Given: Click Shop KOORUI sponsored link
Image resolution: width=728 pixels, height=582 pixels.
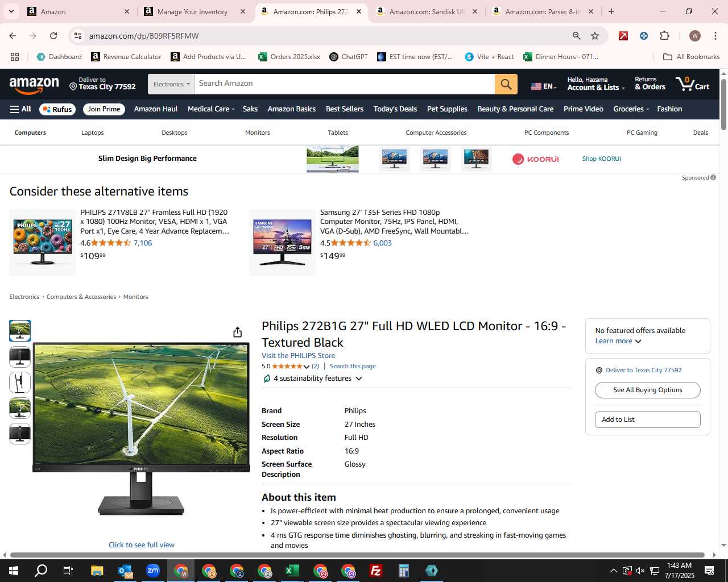Looking at the screenshot, I should click(x=601, y=159).
